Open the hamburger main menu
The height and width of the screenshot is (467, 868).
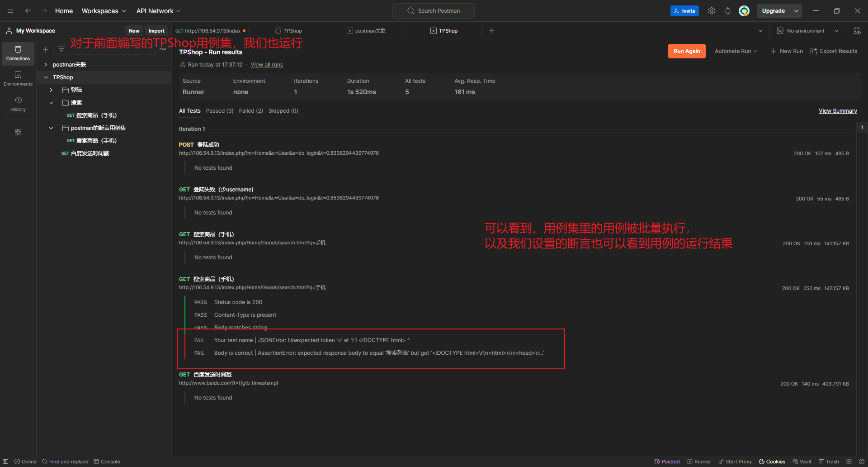tap(10, 11)
